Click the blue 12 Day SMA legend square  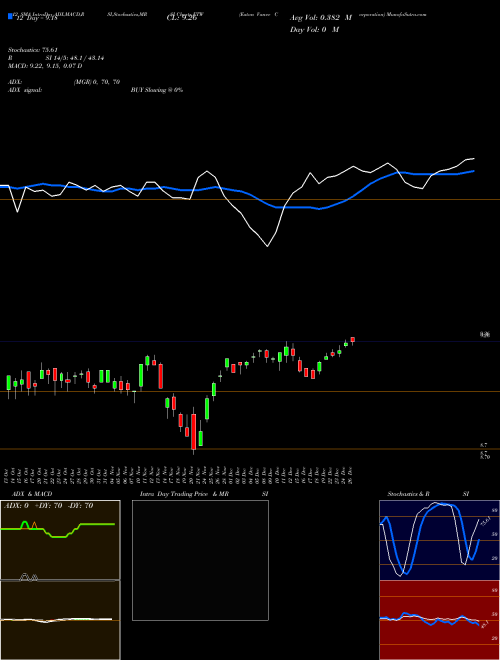10,17
